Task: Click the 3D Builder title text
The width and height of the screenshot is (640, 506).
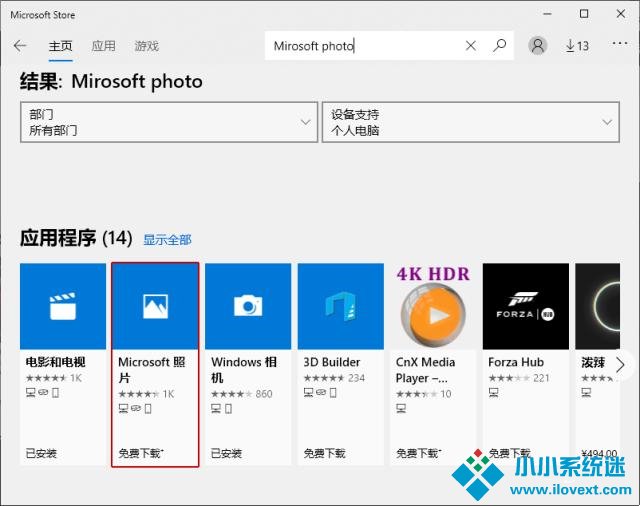Action: coord(332,362)
